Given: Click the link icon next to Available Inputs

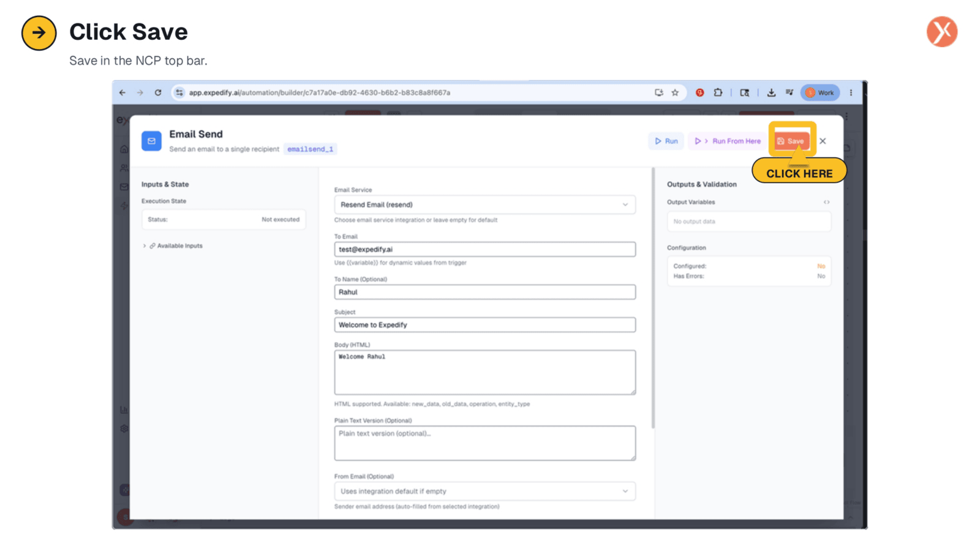Looking at the screenshot, I should 153,246.
